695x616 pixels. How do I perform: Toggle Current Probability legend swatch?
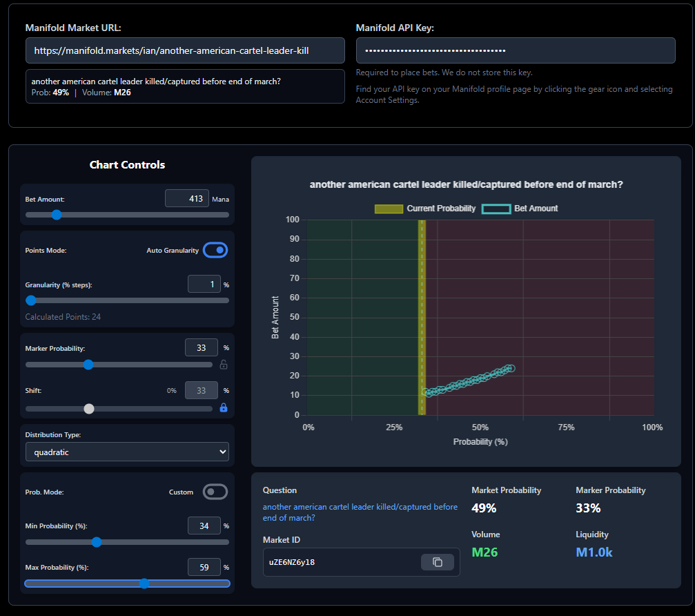coord(388,209)
